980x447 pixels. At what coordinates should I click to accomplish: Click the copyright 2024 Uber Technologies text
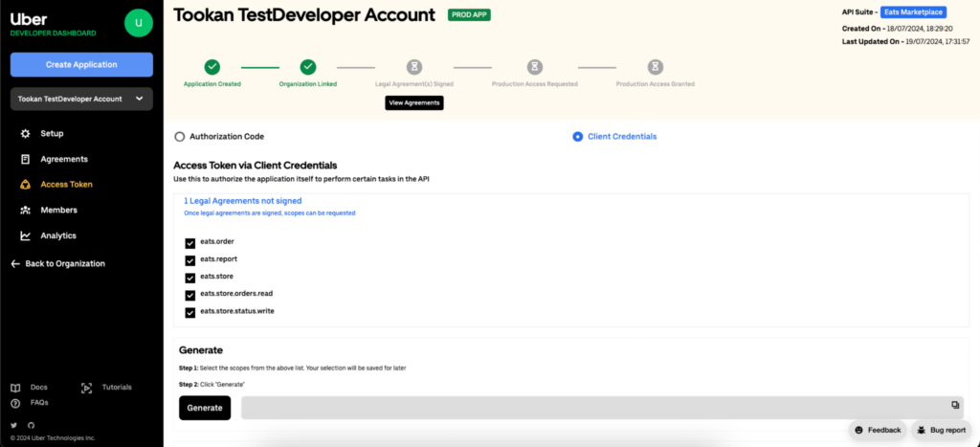coord(53,438)
